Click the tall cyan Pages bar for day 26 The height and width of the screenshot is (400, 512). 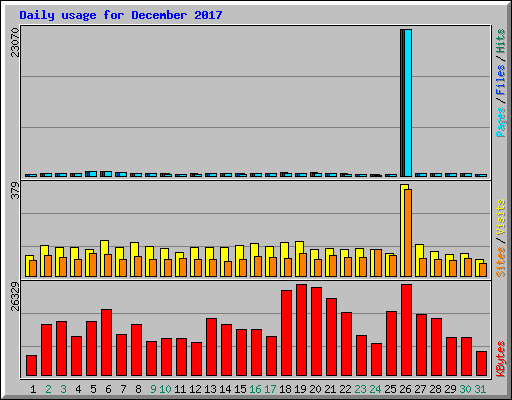point(408,103)
